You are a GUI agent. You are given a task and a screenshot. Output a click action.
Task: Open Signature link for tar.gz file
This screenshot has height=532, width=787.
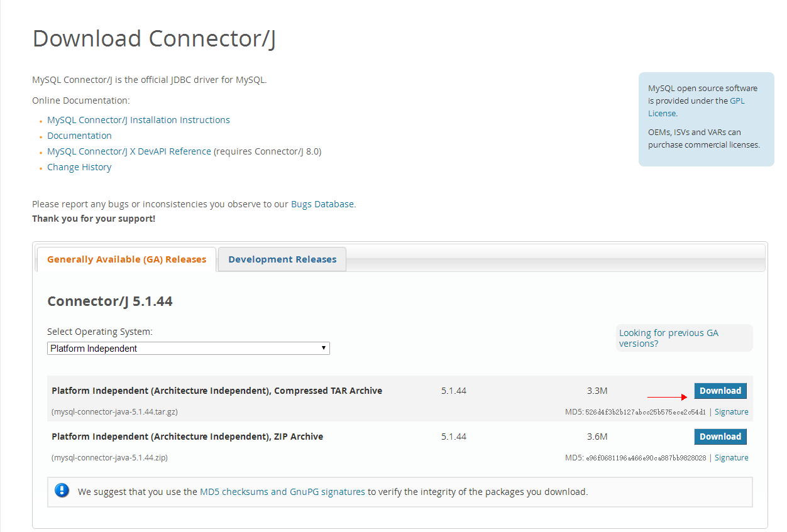click(732, 412)
